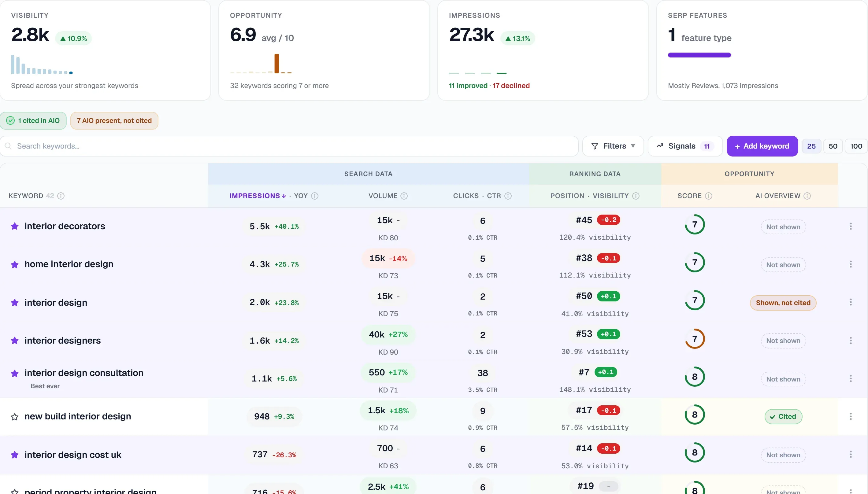The image size is (868, 494).
Task: Select the interior design consultation keyword text
Action: tap(84, 373)
